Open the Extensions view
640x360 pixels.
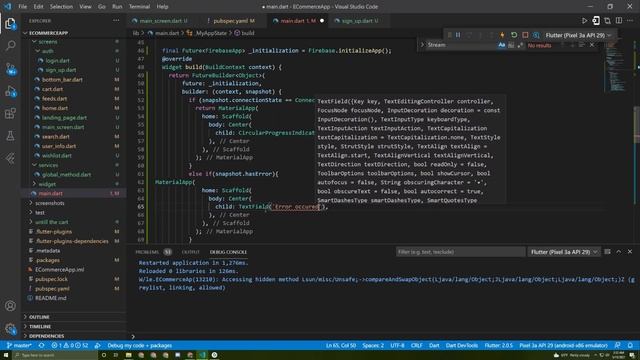pos(10,113)
